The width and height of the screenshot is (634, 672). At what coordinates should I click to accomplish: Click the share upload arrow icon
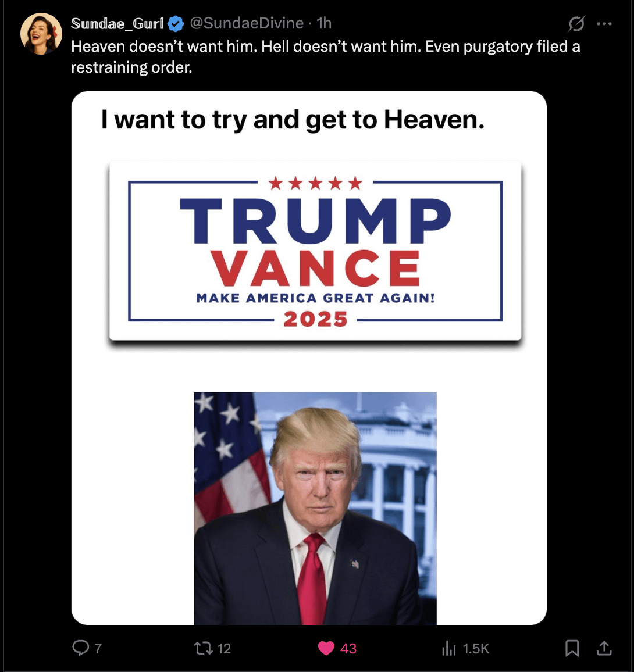604,648
